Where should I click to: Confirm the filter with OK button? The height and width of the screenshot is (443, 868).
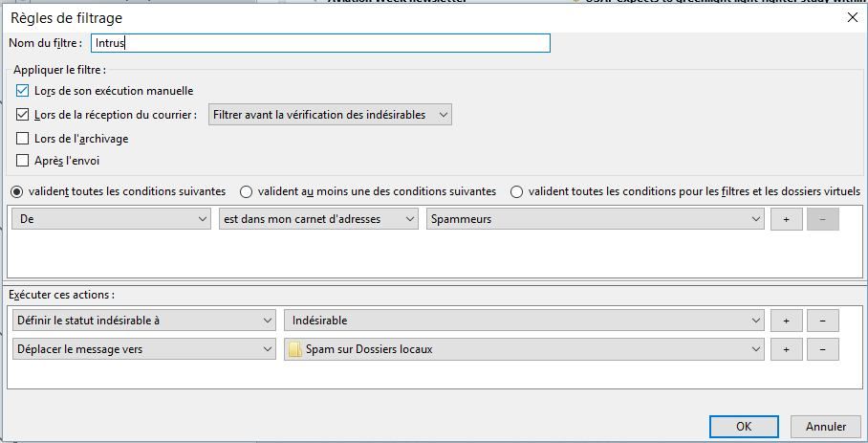click(743, 427)
